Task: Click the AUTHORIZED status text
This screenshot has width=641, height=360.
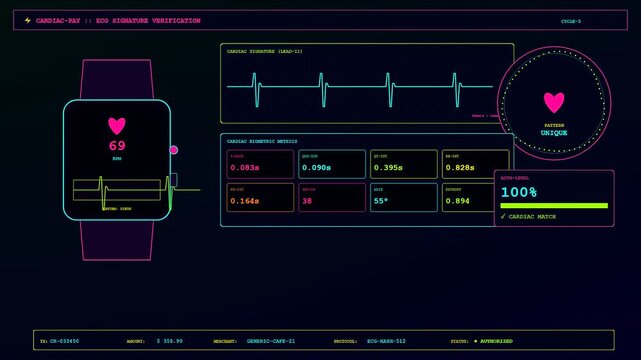Action: (496, 341)
